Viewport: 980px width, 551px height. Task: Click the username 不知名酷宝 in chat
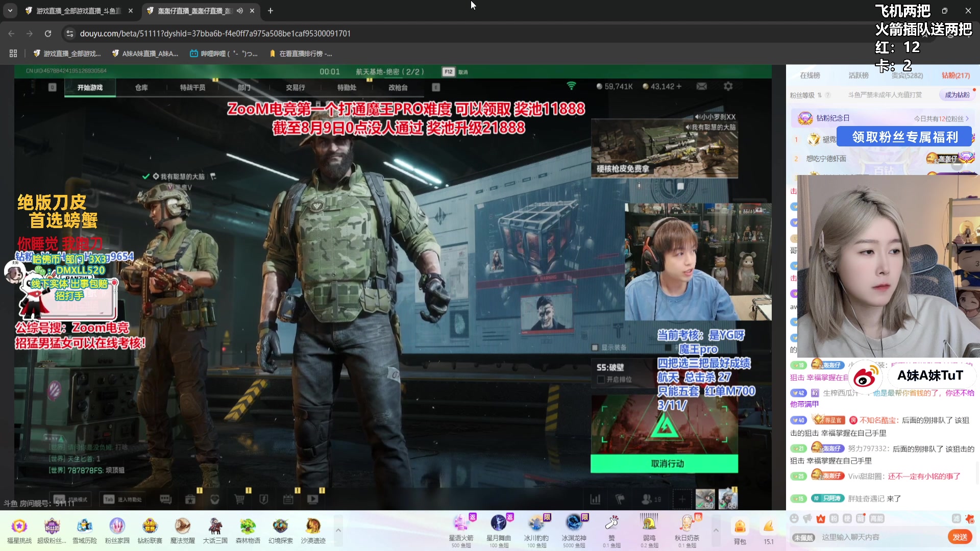(878, 420)
